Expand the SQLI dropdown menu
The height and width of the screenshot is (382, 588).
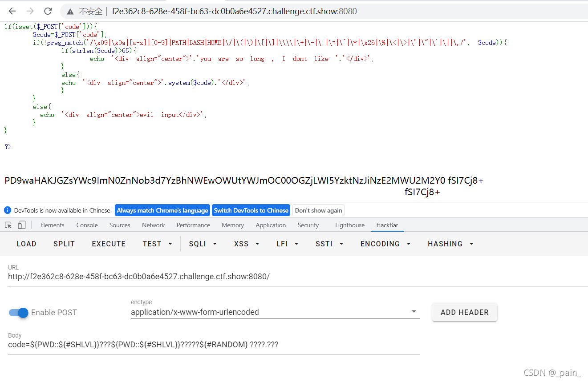point(203,244)
